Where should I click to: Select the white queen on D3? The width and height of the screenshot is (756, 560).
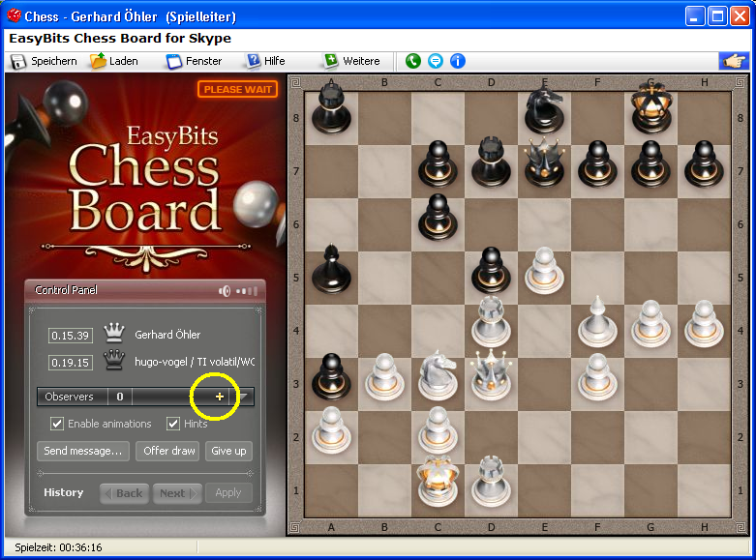[x=492, y=376]
